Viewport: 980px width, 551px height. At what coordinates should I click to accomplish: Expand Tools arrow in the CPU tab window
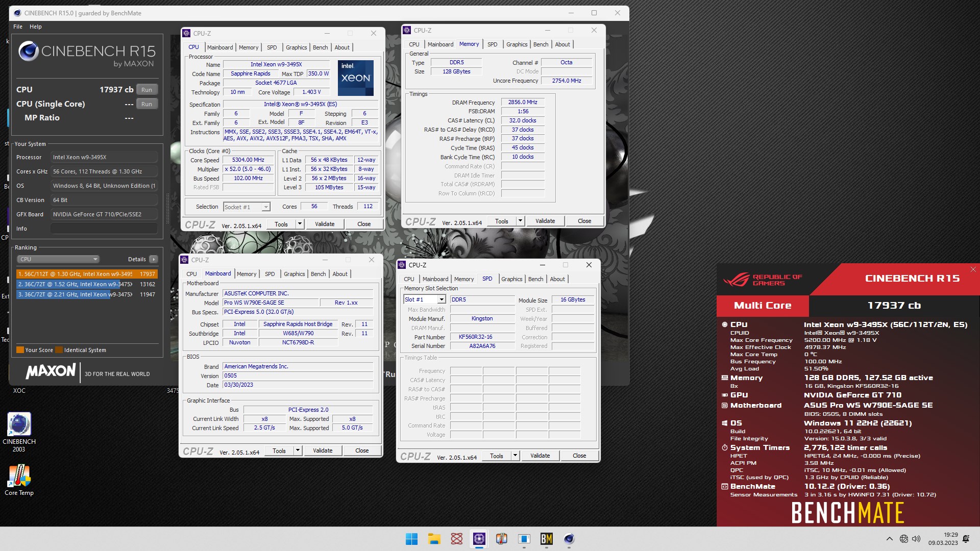[x=300, y=224]
